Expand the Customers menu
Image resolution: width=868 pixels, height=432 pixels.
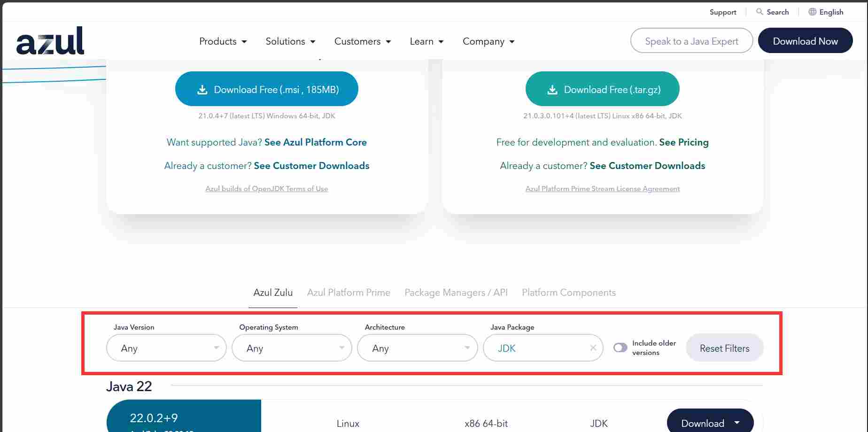tap(363, 41)
